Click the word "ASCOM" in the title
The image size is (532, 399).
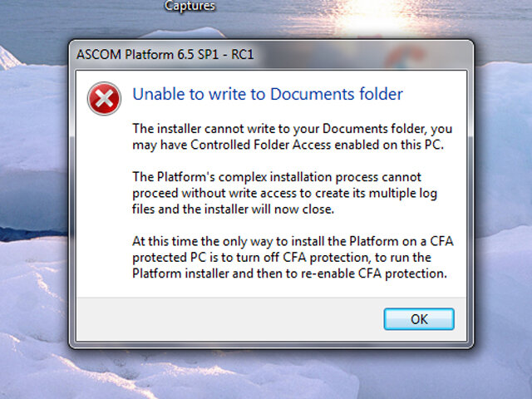coord(98,55)
